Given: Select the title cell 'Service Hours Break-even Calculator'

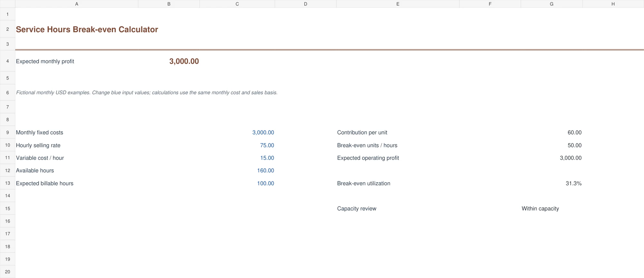Looking at the screenshot, I should (x=87, y=29).
